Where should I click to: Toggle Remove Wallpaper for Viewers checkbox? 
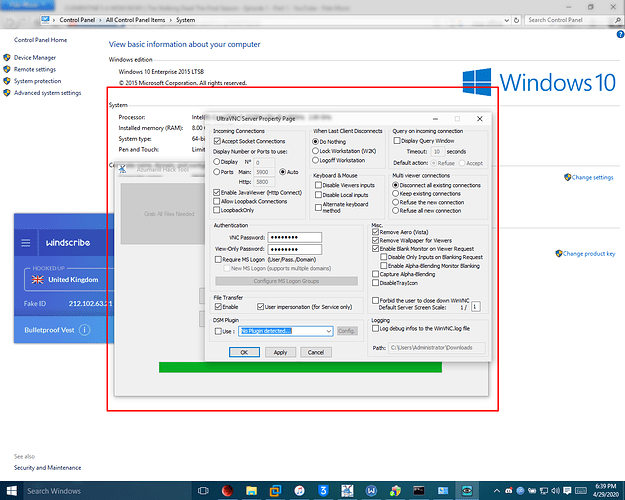(x=375, y=240)
